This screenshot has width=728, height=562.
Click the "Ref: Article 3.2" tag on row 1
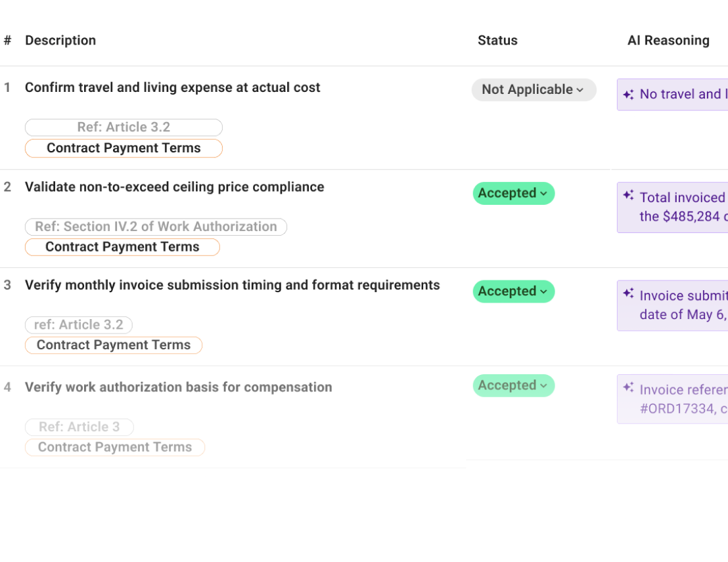click(x=123, y=127)
